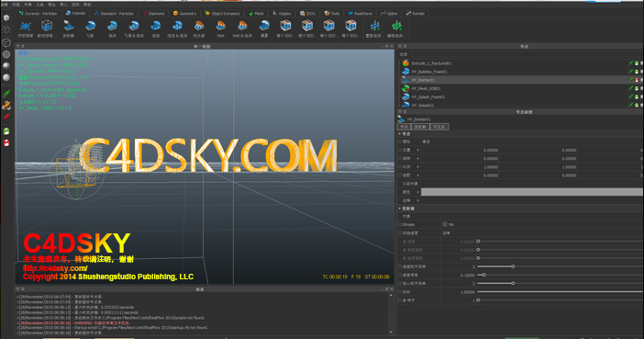Click messages panel scrollbar down arrow
644x339 pixels.
tap(391, 332)
